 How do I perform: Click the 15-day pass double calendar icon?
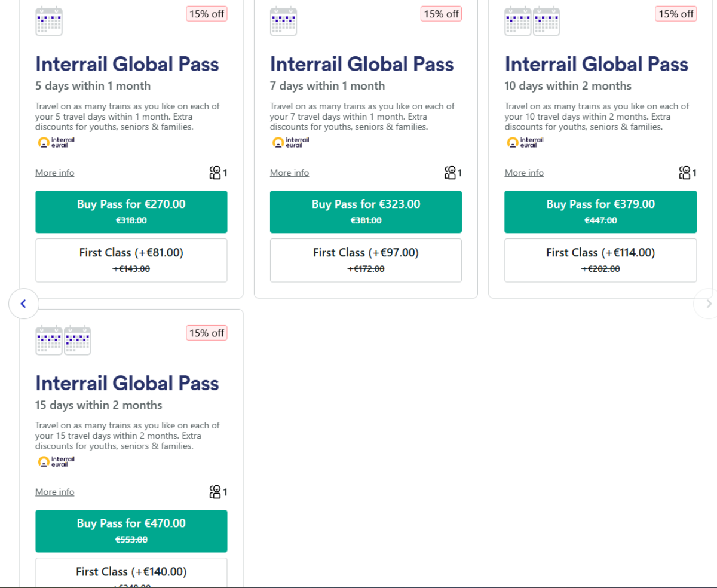63,340
